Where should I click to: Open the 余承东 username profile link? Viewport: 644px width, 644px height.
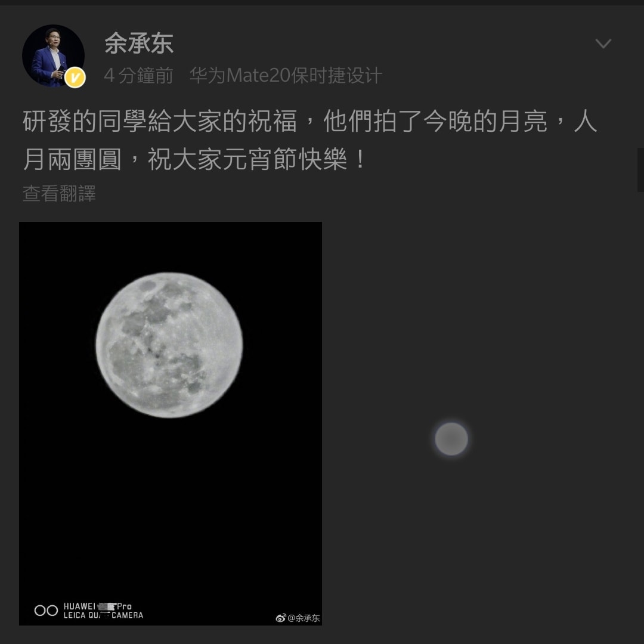point(139,43)
